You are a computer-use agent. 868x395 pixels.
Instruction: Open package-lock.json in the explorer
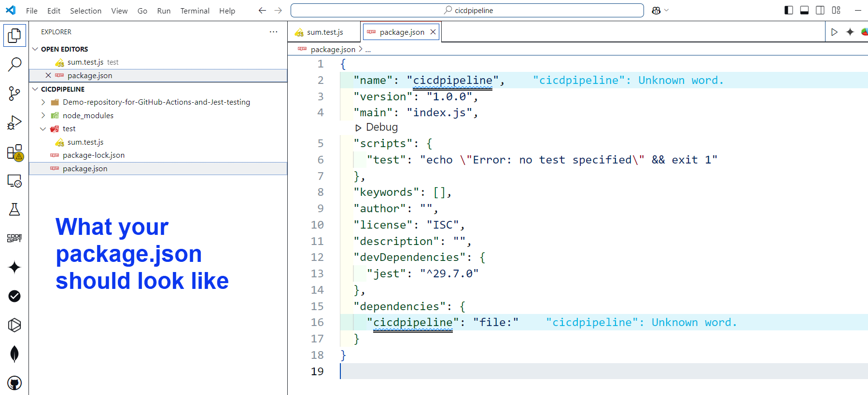coord(94,155)
